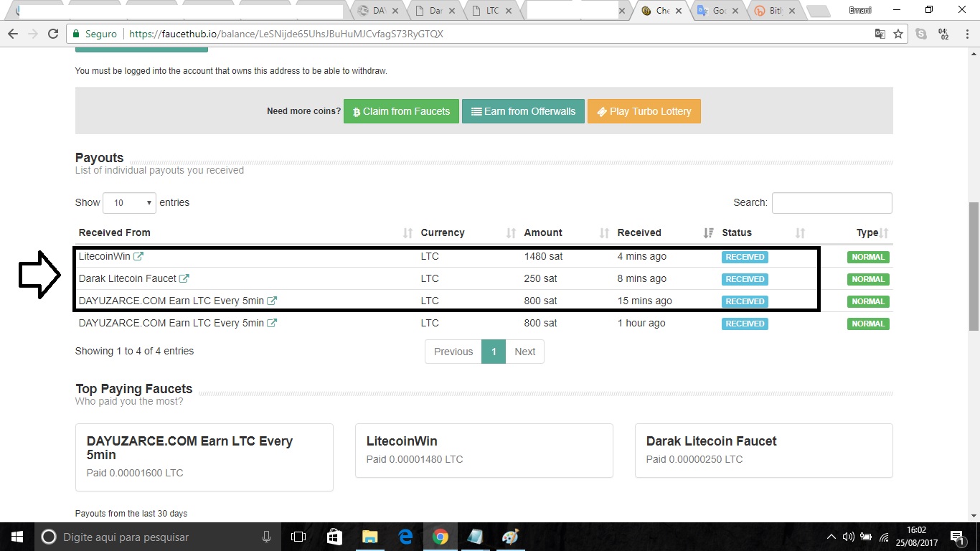Image resolution: width=980 pixels, height=551 pixels.
Task: Click the 'Showing 1 to 4 of 4 entries' text
Action: pyautogui.click(x=134, y=351)
